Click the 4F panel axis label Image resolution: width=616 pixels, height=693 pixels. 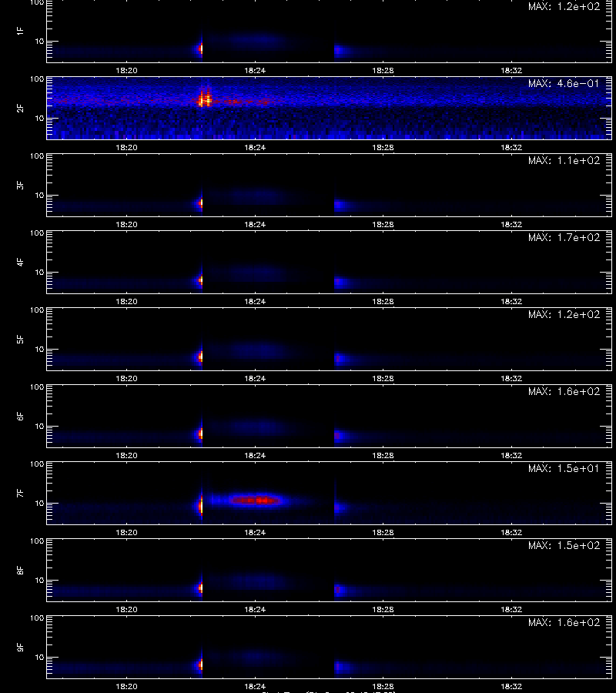click(20, 262)
